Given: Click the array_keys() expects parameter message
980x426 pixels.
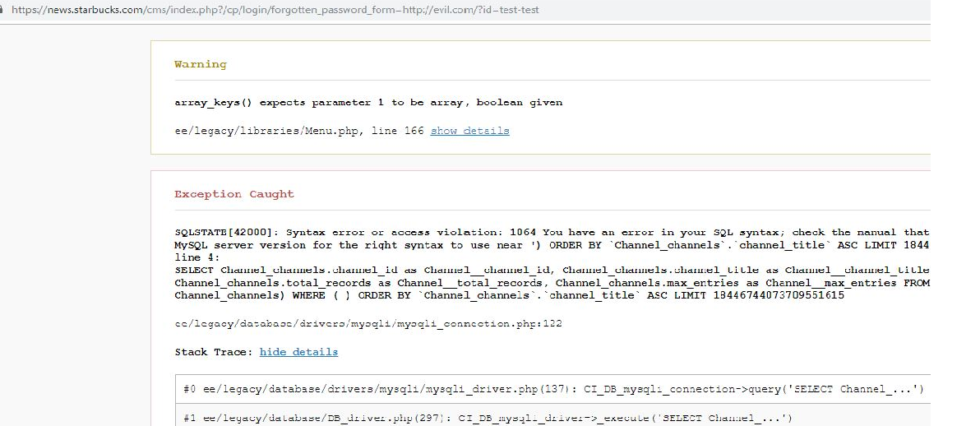Looking at the screenshot, I should [x=368, y=103].
